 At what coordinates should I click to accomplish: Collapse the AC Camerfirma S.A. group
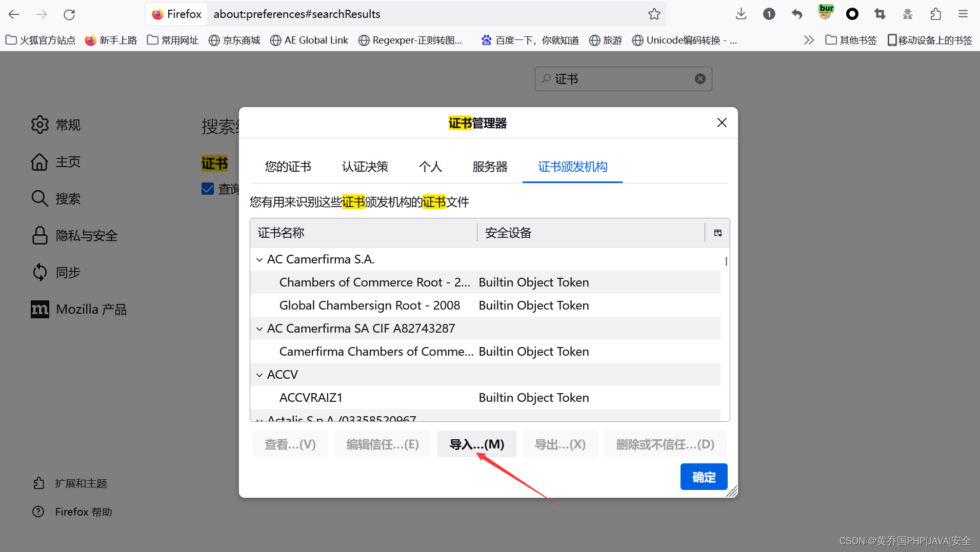259,260
